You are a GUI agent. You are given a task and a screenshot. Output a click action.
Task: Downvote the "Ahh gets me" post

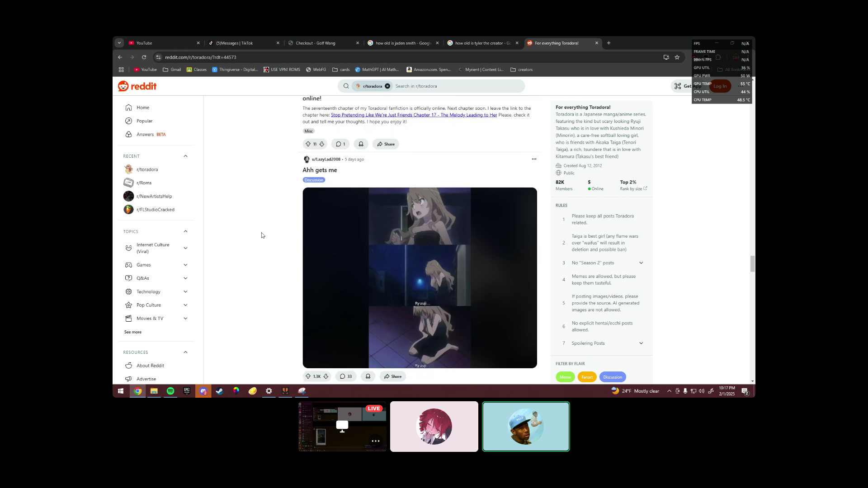click(326, 376)
